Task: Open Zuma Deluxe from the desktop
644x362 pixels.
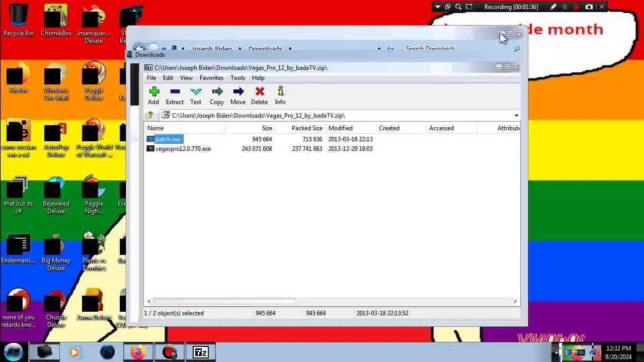Action: pyautogui.click(x=94, y=305)
